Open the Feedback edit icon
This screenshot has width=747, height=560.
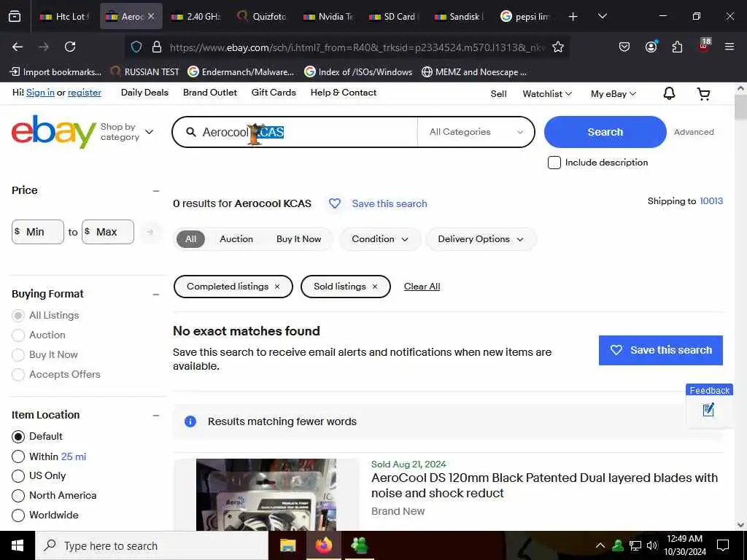point(708,410)
